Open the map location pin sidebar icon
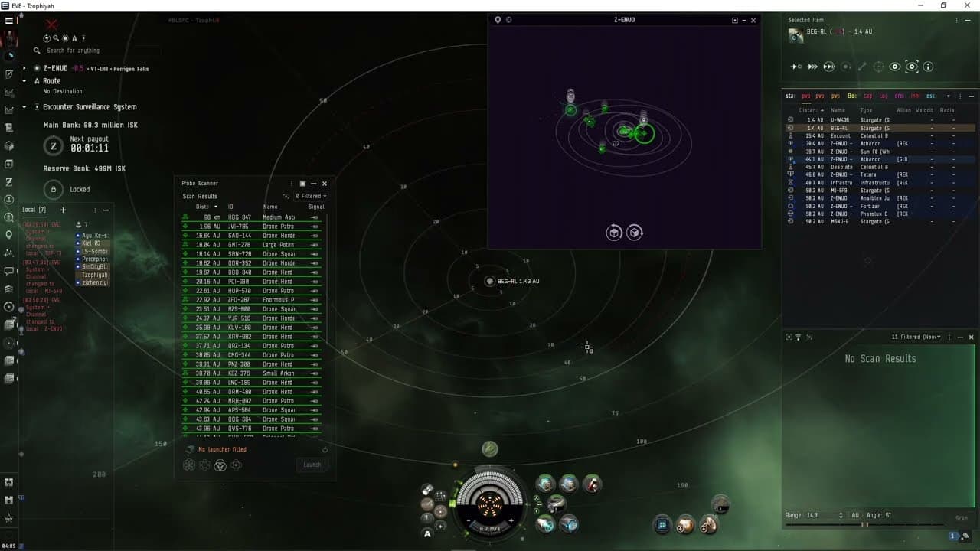Viewport: 980px width, 551px height. pos(9,235)
